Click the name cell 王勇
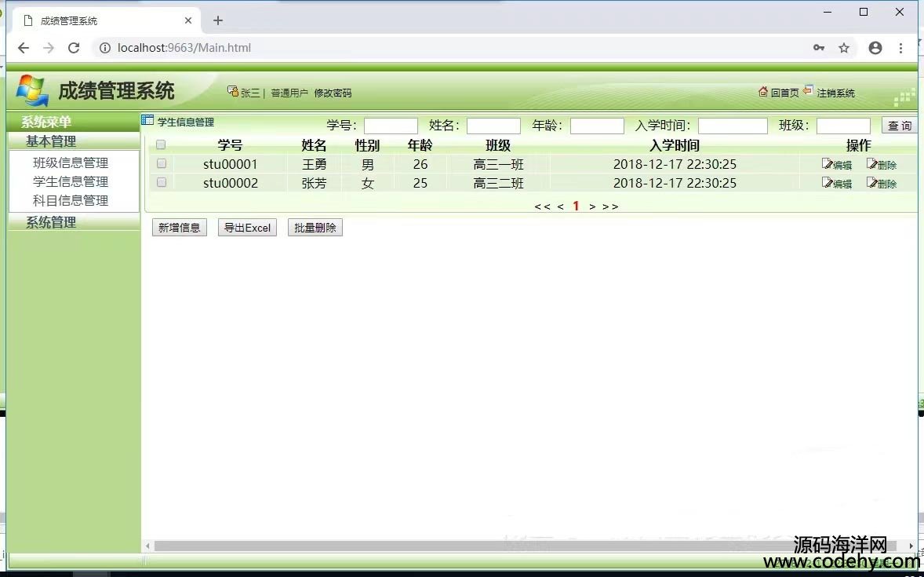 point(314,164)
